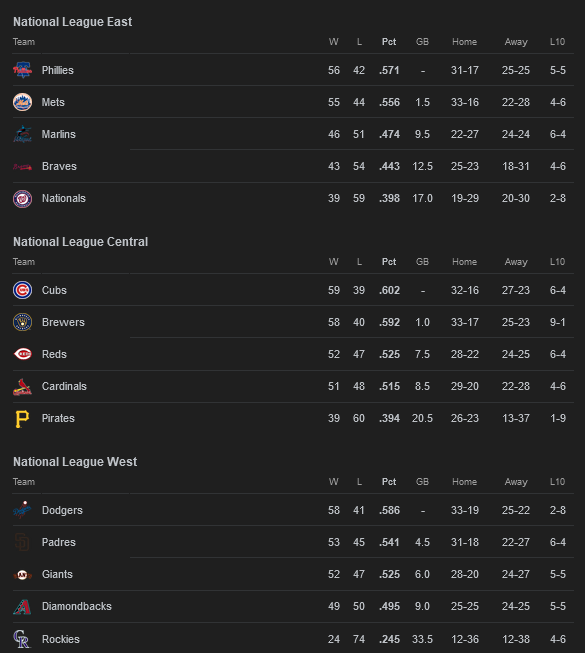Click the Mets team logo
The image size is (585, 653).
[x=22, y=102]
